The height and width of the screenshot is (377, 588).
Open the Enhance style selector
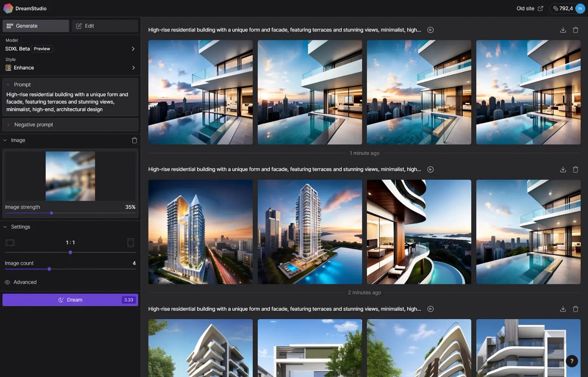70,67
